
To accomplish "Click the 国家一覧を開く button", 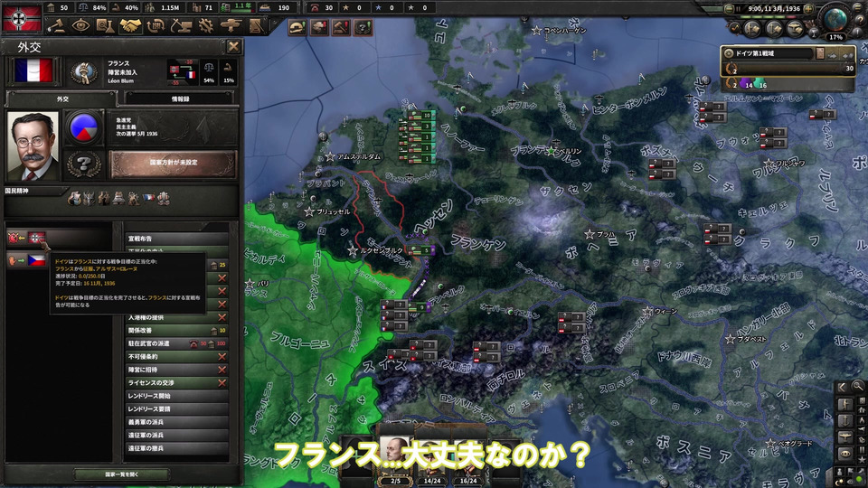I will tap(122, 474).
